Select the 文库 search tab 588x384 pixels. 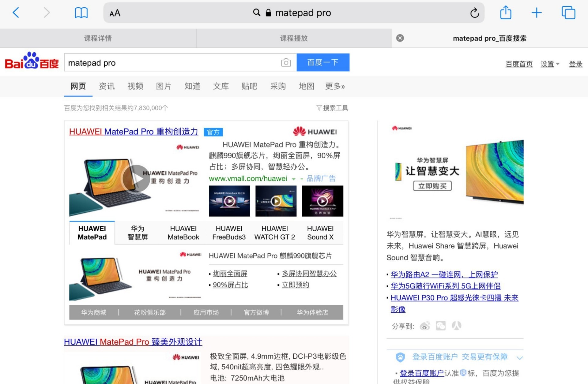pos(221,86)
